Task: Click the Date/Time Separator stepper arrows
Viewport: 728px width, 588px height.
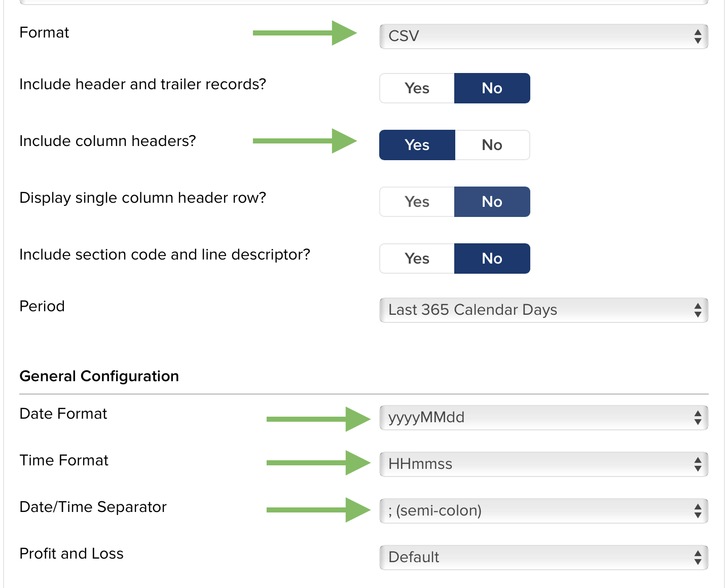Action: coord(698,510)
